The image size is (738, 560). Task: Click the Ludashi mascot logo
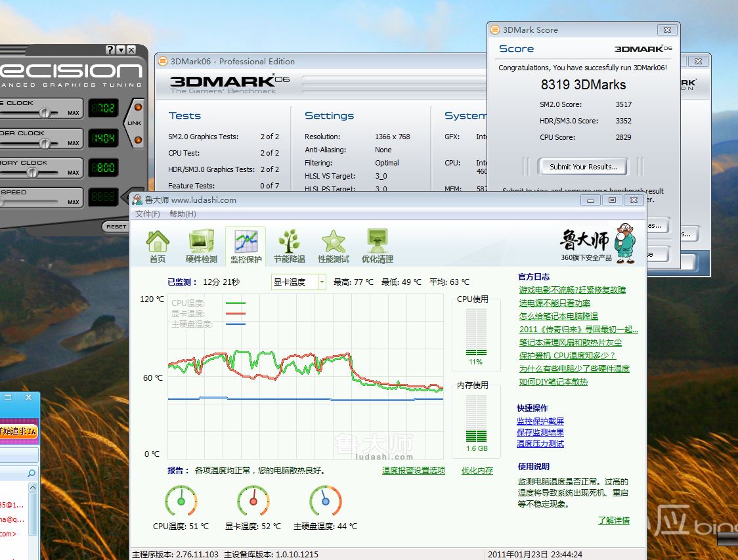tap(625, 244)
